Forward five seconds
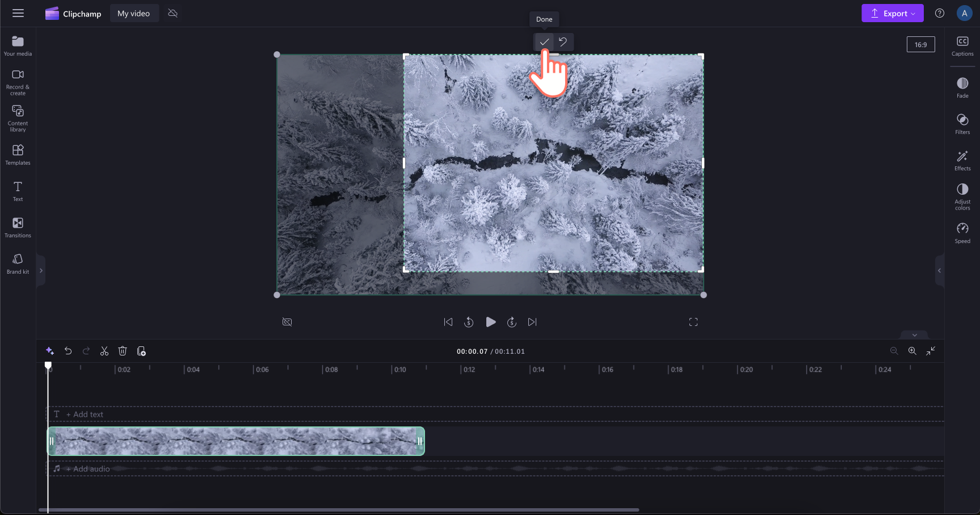The height and width of the screenshot is (515, 980). pyautogui.click(x=512, y=322)
